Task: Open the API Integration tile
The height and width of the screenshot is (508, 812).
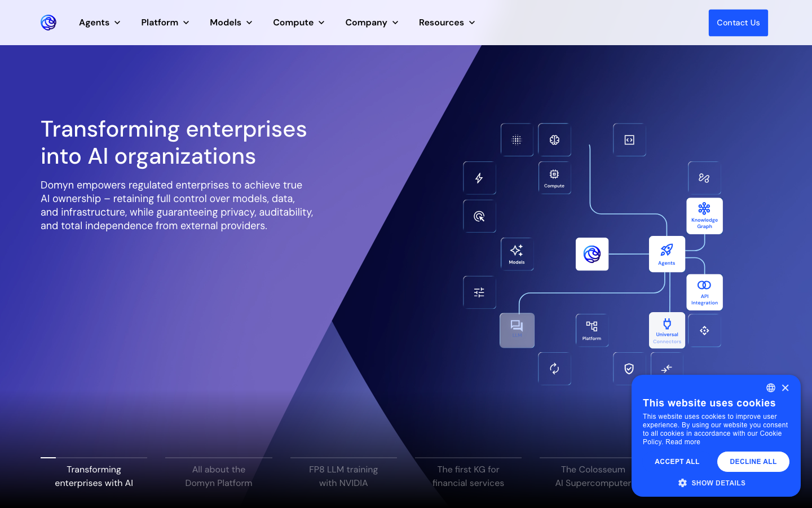Action: pos(704,292)
